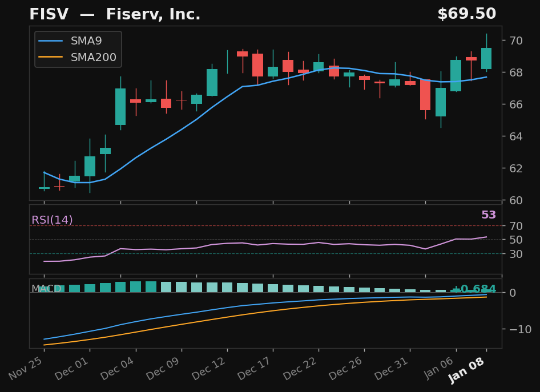The height and width of the screenshot is (392, 540).
Task: Click the 68 price axis label
Action: tap(516, 72)
